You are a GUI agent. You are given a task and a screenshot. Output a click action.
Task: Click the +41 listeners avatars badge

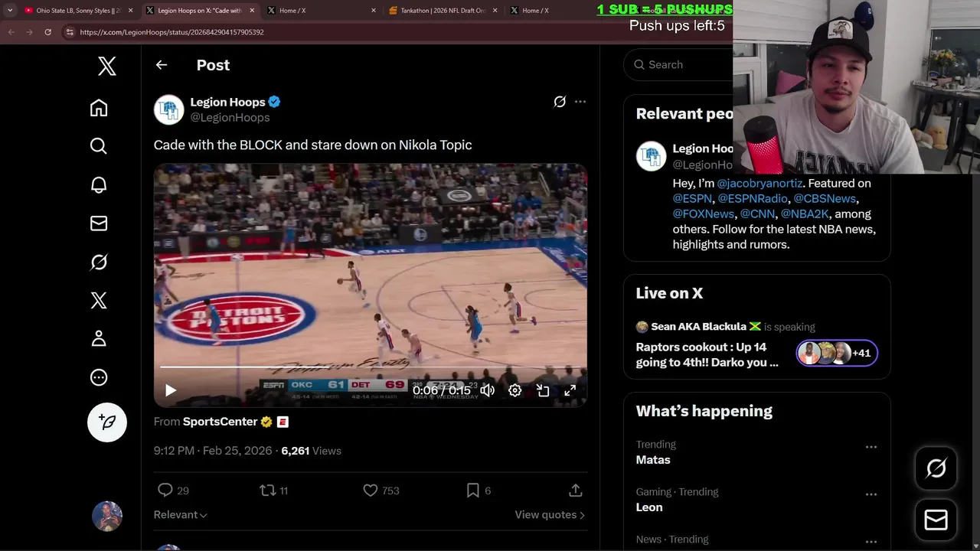[837, 353]
